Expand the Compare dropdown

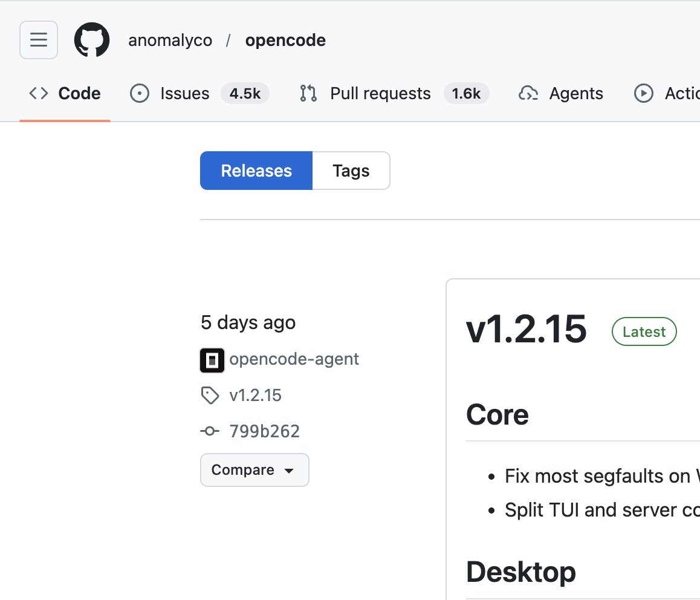254,470
